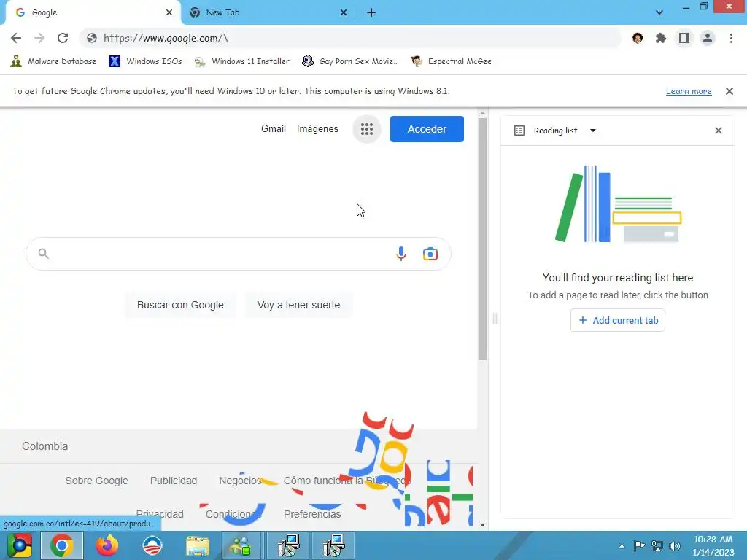Toggle the side panel toolbar icon
The height and width of the screenshot is (560, 747).
click(x=684, y=38)
